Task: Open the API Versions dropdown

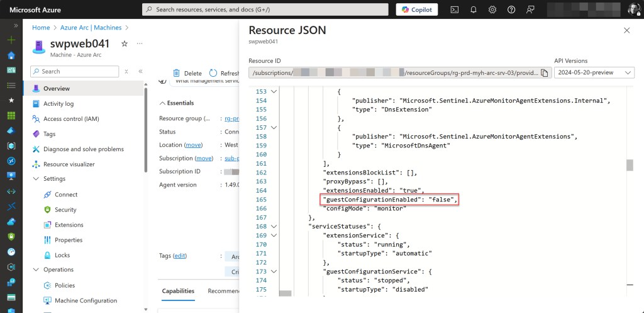Action: pyautogui.click(x=594, y=73)
